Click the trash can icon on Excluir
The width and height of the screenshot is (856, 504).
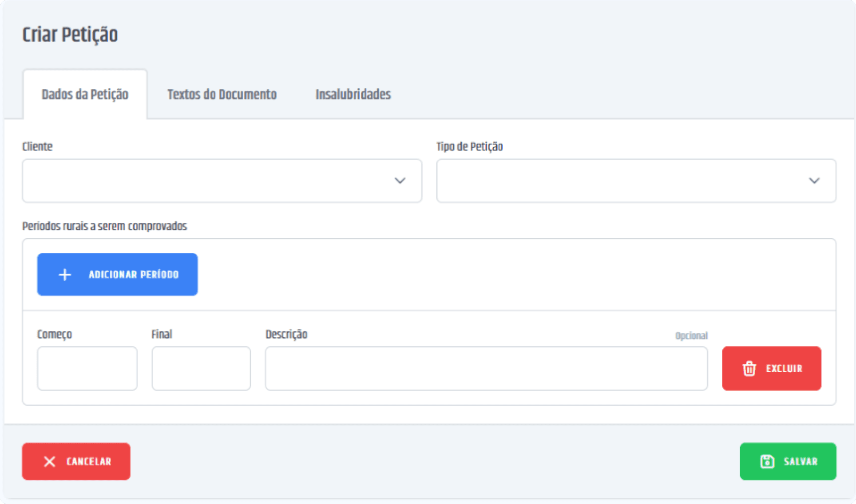click(749, 368)
